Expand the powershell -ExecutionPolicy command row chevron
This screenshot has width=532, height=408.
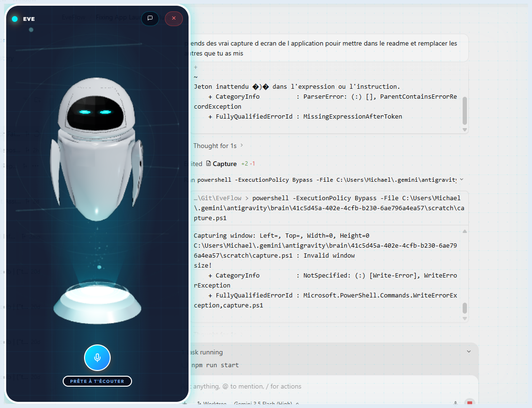pos(461,180)
